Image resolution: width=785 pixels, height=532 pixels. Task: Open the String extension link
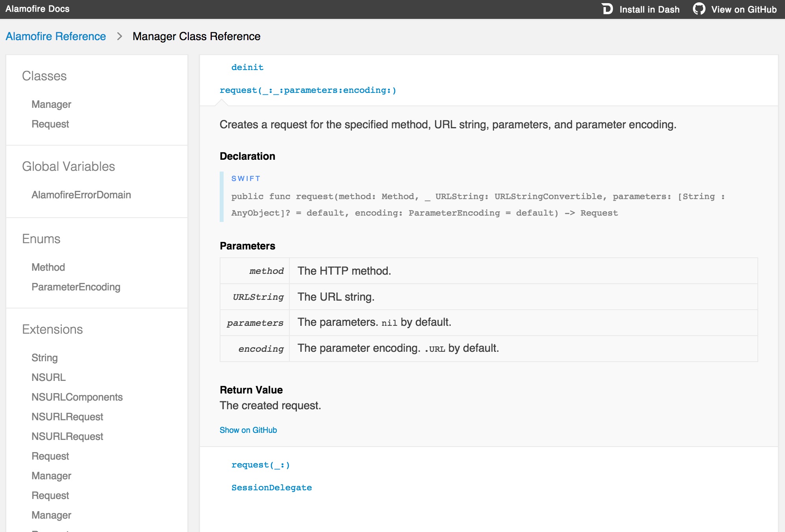tap(44, 358)
